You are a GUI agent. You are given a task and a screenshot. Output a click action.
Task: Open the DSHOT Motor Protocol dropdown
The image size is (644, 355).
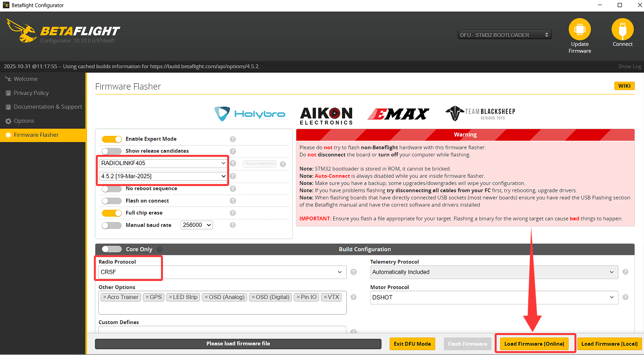[494, 298]
